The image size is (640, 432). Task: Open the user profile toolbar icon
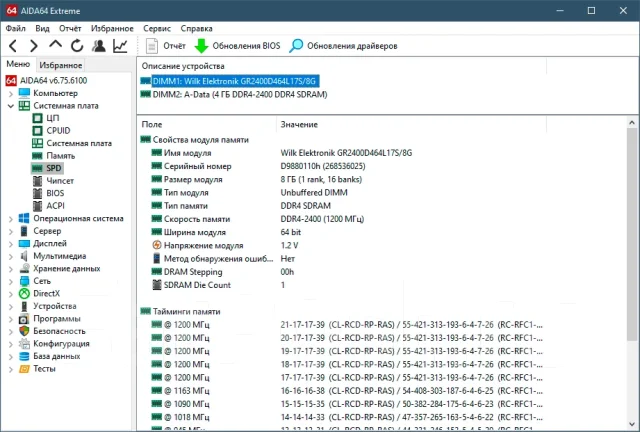[98, 46]
